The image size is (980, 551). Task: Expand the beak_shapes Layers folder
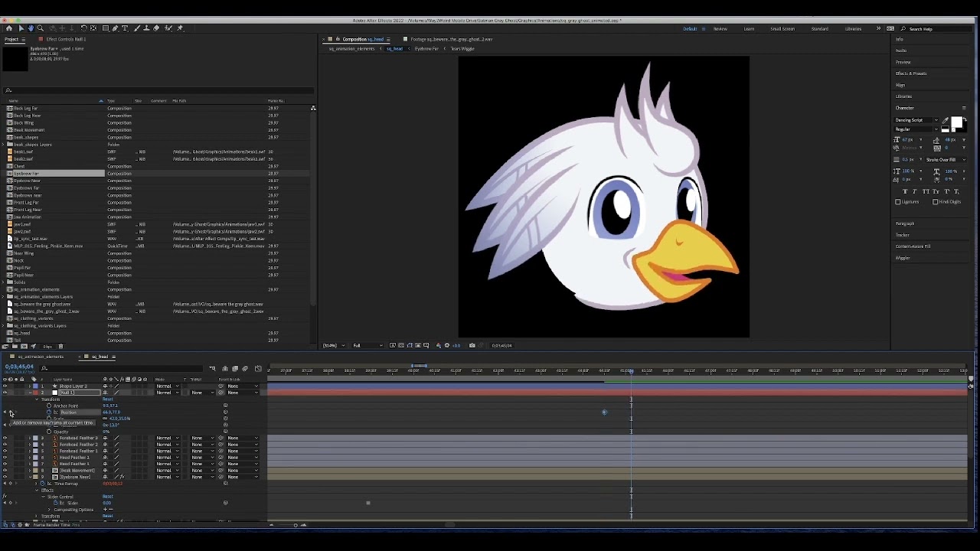click(4, 145)
